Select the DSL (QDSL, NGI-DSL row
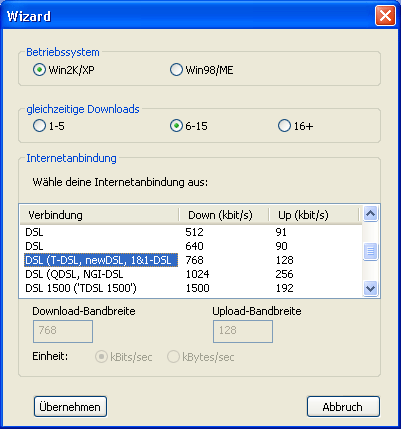This screenshot has width=401, height=429. pos(191,274)
